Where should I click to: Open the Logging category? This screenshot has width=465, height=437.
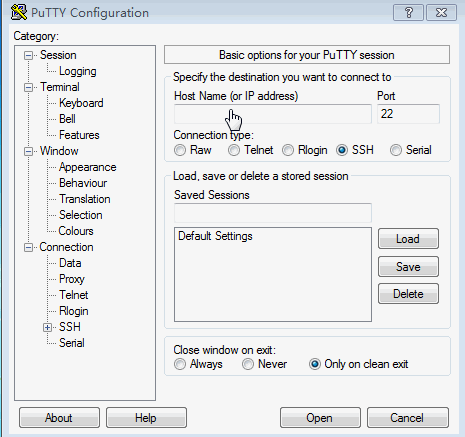78,71
